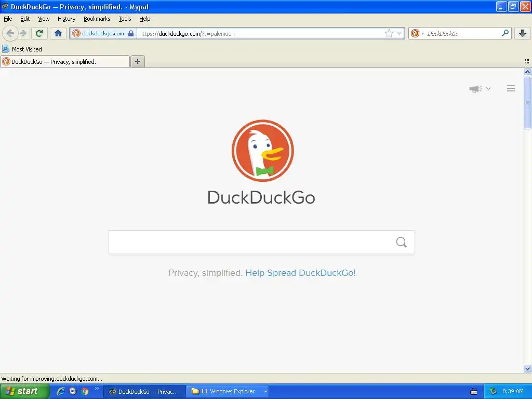Click the scrollbar up arrow
This screenshot has height=399, width=532.
tap(527, 72)
